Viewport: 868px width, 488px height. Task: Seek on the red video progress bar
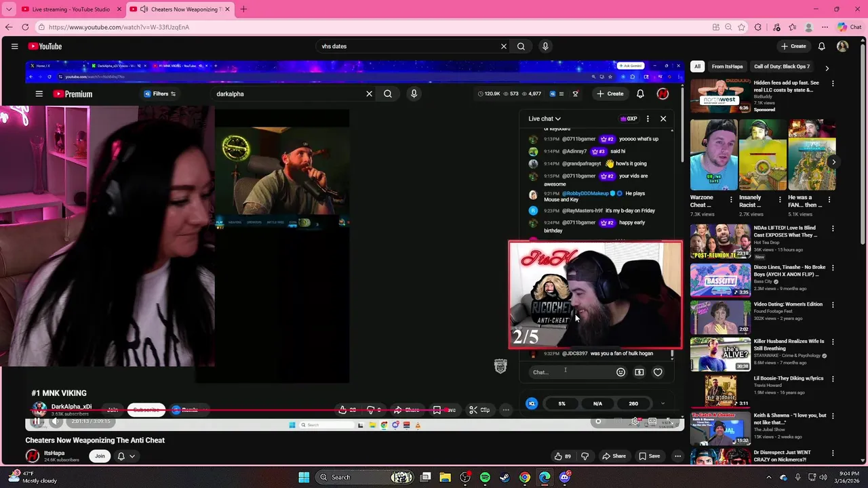(x=355, y=410)
